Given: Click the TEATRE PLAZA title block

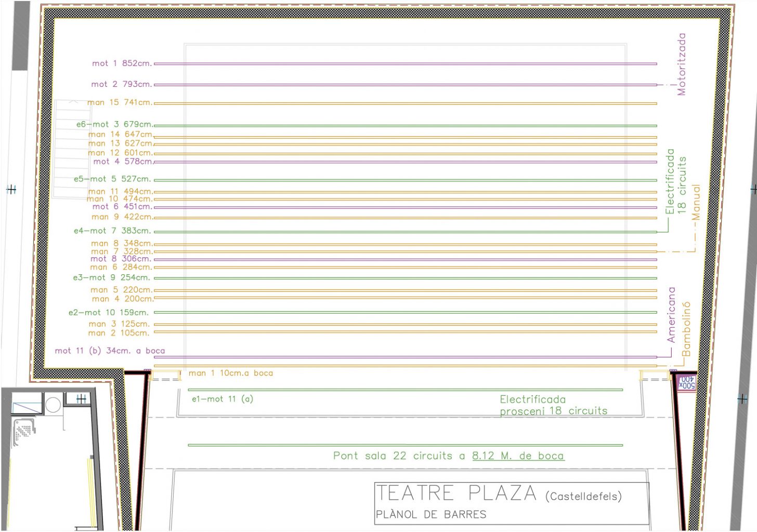Looking at the screenshot, I should tap(456, 493).
